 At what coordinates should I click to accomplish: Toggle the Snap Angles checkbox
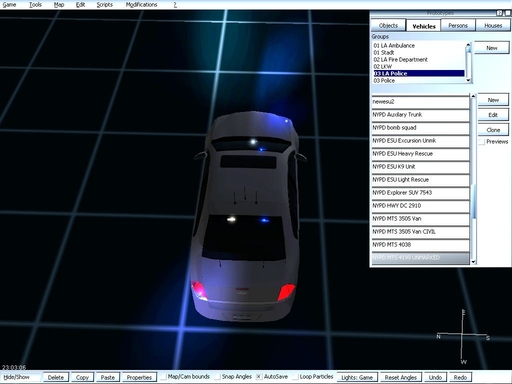(x=218, y=377)
